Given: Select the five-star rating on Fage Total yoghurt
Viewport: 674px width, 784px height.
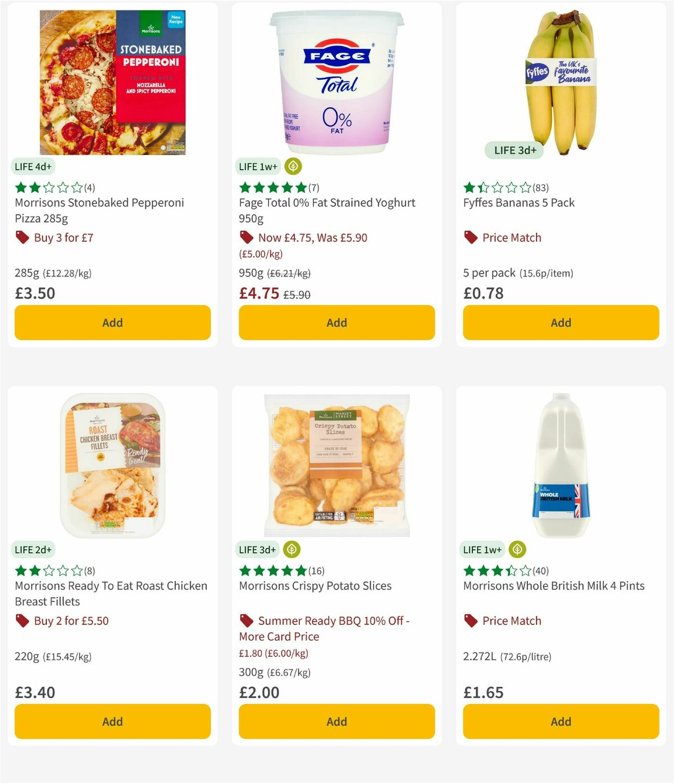Looking at the screenshot, I should pos(270,186).
